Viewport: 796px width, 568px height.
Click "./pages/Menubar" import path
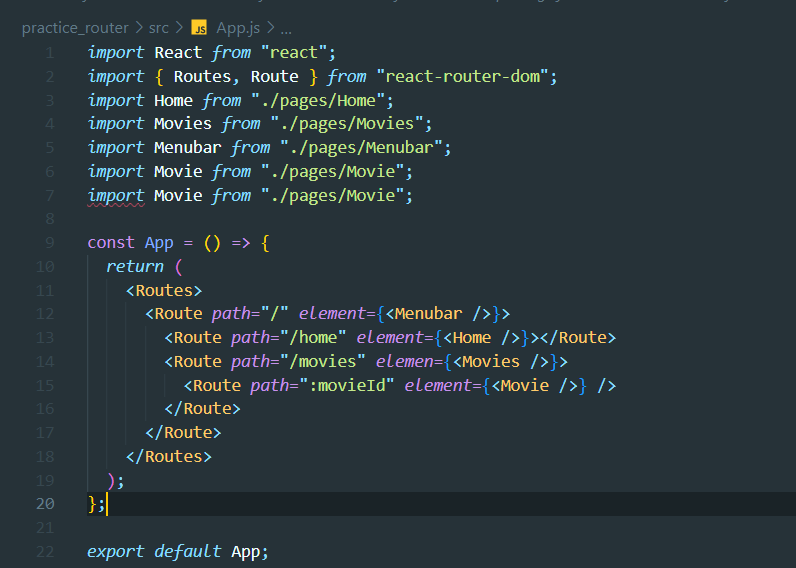pyautogui.click(x=361, y=148)
